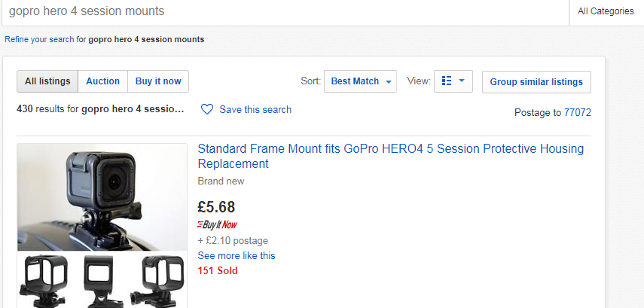The width and height of the screenshot is (644, 308).
Task: Change the postage postcode 77072
Action: point(578,113)
